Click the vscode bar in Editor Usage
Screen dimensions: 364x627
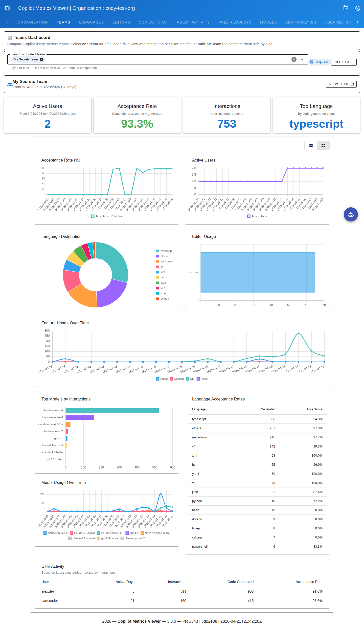(x=258, y=272)
